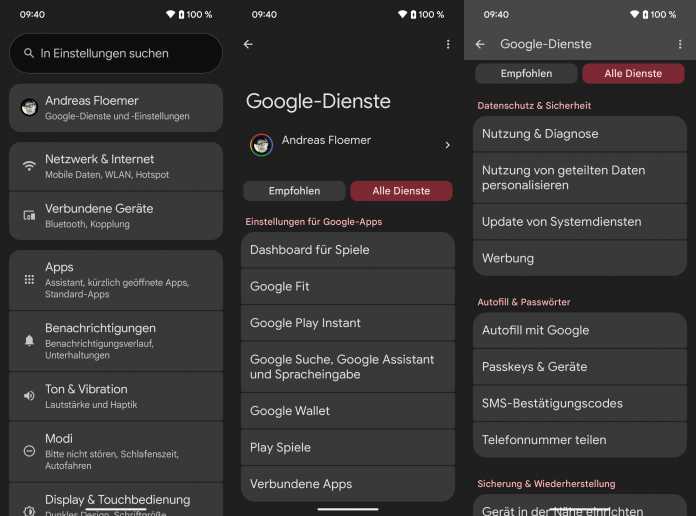
Task: Open Benachrichtigungen settings
Action: 116,341
